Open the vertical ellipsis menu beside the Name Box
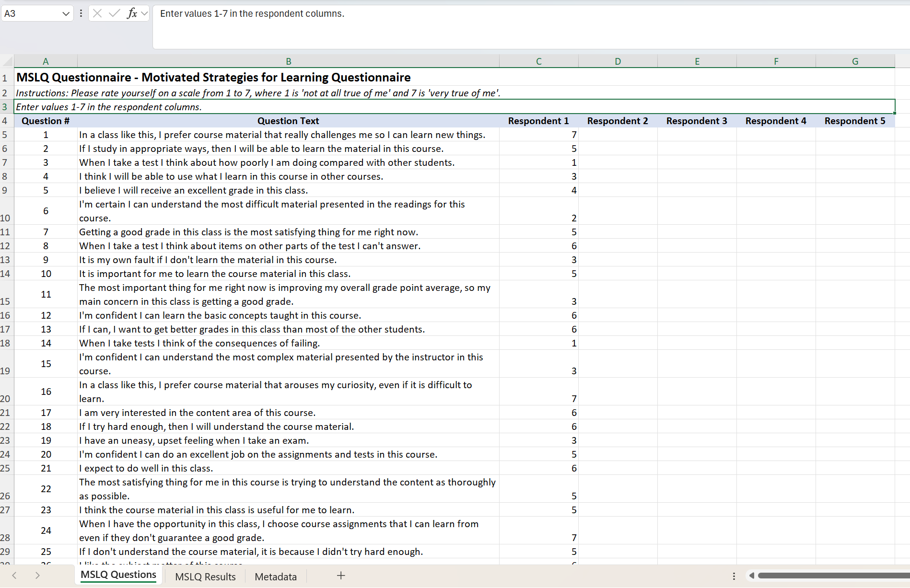The image size is (910, 588). click(81, 13)
